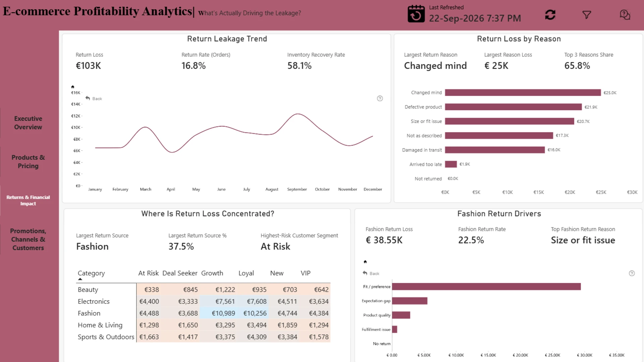Click the Highest-Risk Customer Segment value At Risk
Viewport: 644px width, 362px height.
coord(275,246)
